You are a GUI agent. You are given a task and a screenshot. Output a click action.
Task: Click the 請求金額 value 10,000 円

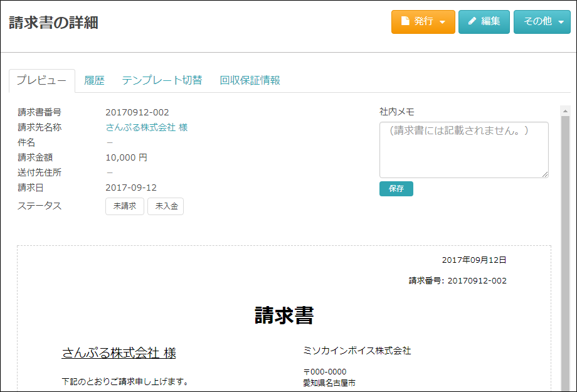click(127, 157)
